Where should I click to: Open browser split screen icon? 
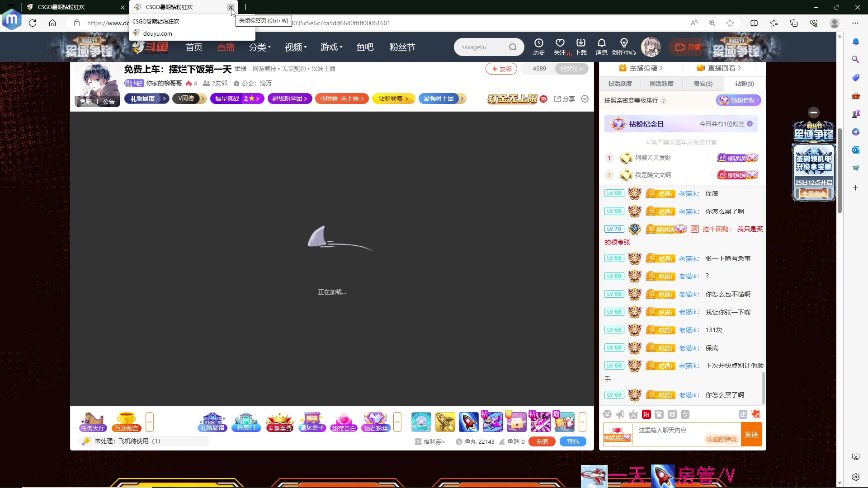(x=754, y=23)
